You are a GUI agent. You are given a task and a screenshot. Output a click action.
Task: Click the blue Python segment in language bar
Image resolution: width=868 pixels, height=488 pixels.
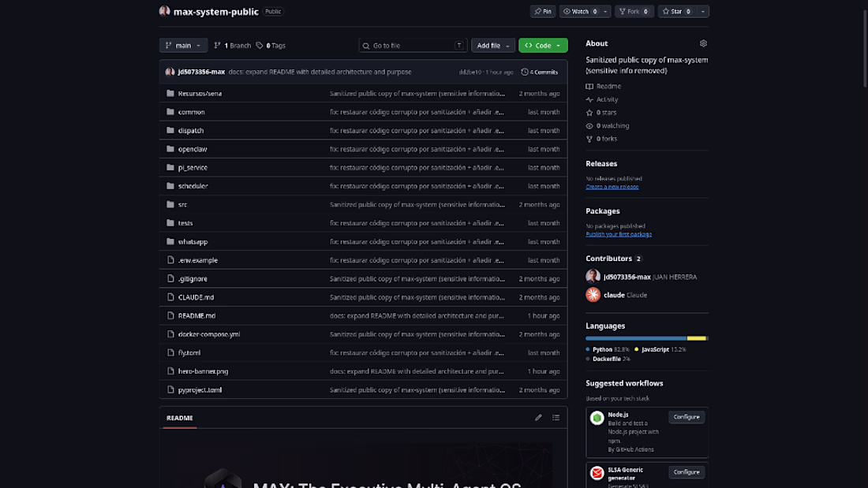coord(636,338)
